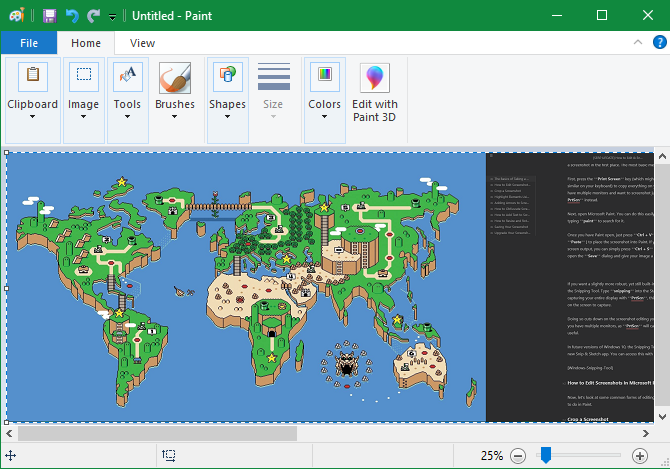Open Customize Quick Access Toolbar arrow

coord(112,17)
